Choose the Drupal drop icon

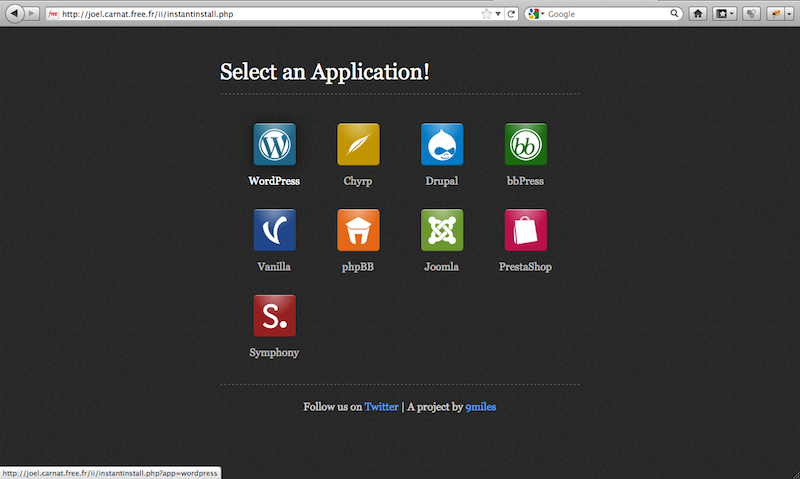tap(442, 144)
